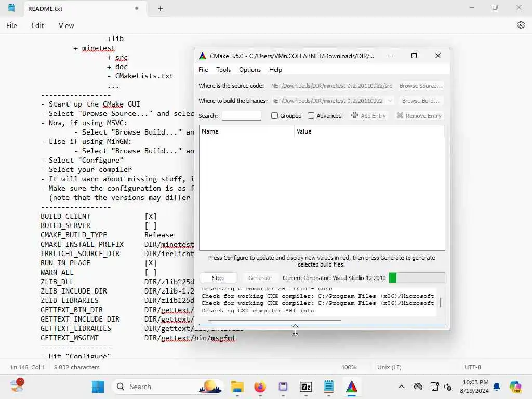The width and height of the screenshot is (532, 399).
Task: Open Windows Start menu
Action: (x=98, y=387)
